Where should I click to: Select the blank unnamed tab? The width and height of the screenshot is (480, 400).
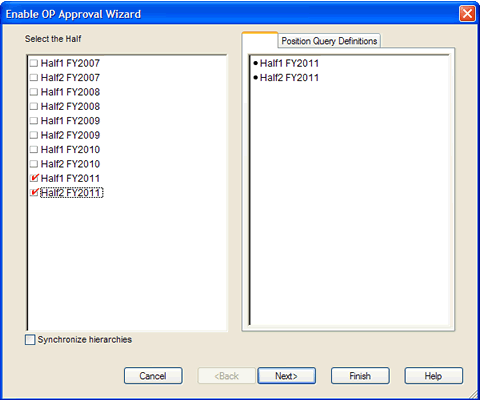pyautogui.click(x=260, y=40)
